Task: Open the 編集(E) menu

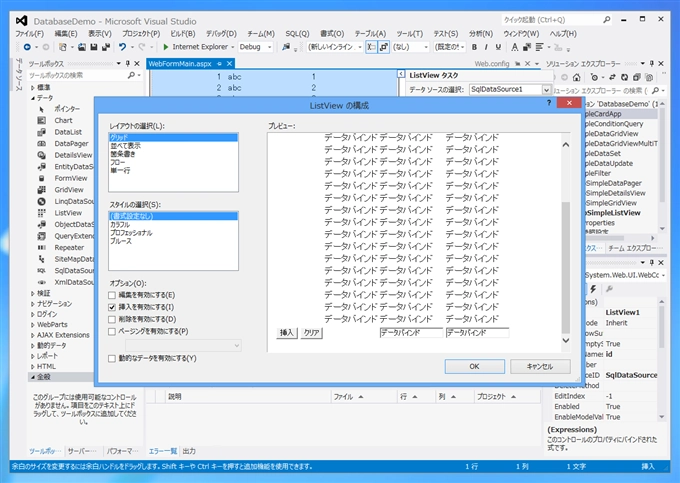Action: point(66,34)
